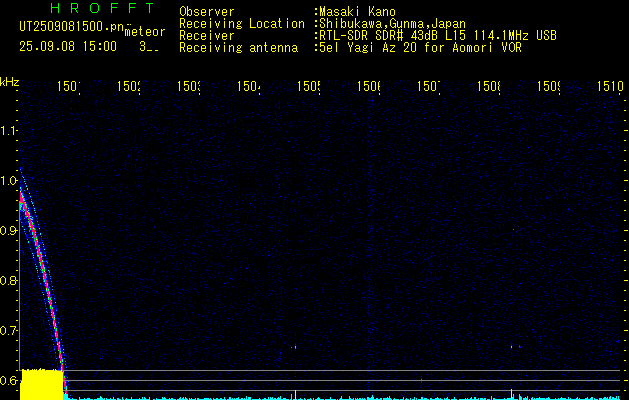Click the 1503 time axis label
The height and width of the screenshot is (400, 629).
[x=189, y=86]
